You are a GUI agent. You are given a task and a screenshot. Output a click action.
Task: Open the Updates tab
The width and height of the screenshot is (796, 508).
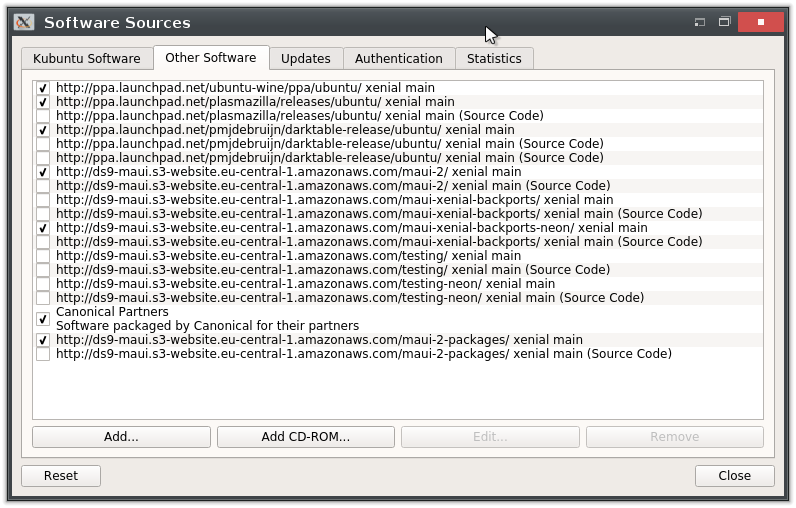pos(305,58)
